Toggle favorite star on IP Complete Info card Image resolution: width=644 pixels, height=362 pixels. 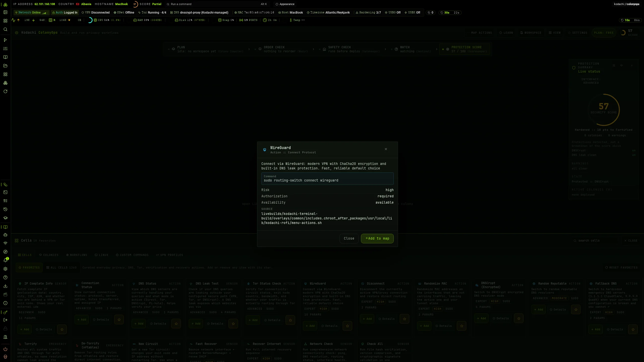(62, 329)
